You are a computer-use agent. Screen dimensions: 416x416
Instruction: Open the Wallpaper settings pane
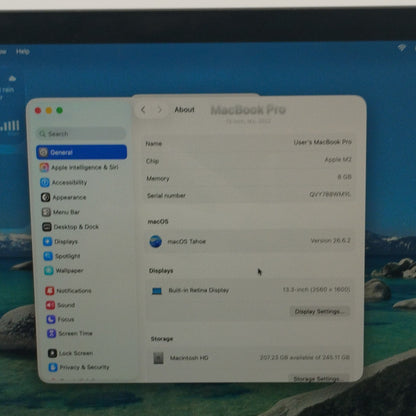pyautogui.click(x=64, y=270)
